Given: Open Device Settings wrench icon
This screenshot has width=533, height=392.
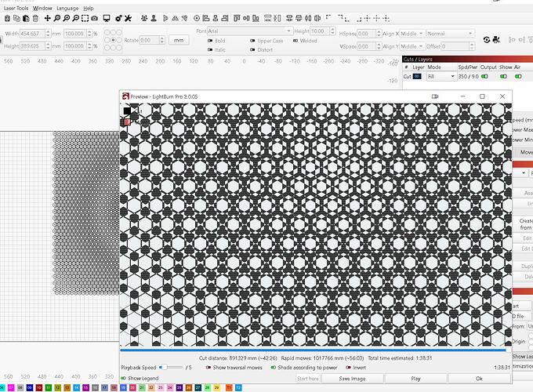Looking at the screenshot, I should coord(128,18).
